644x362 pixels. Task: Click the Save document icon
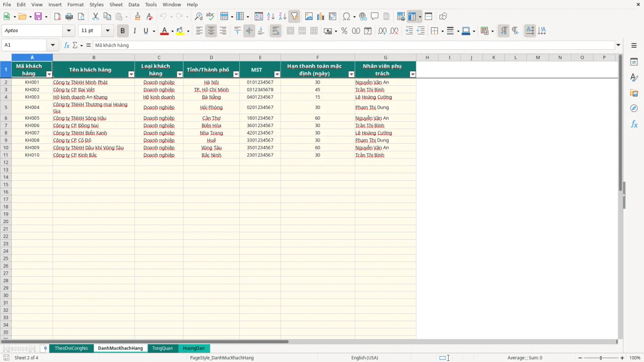[38, 17]
